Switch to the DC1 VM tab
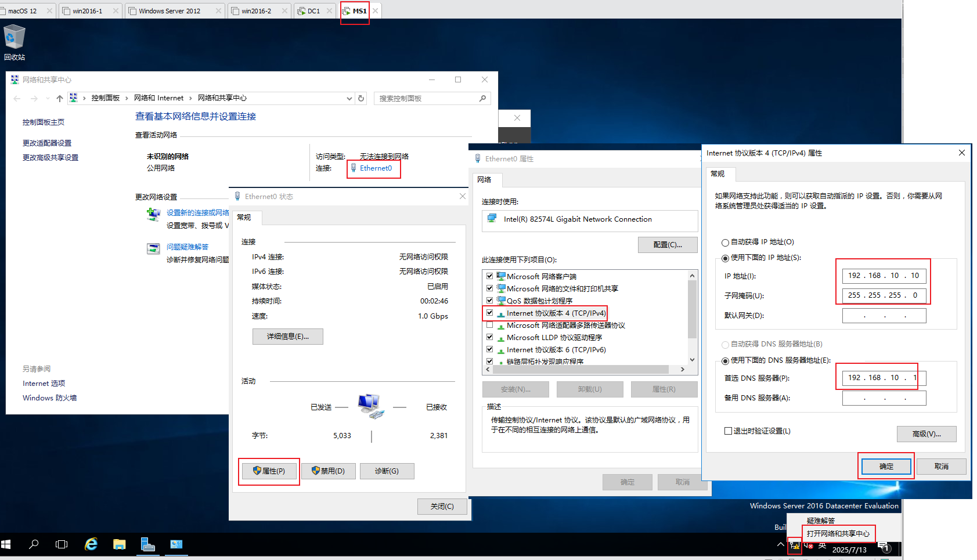Image resolution: width=977 pixels, height=560 pixels. (314, 10)
